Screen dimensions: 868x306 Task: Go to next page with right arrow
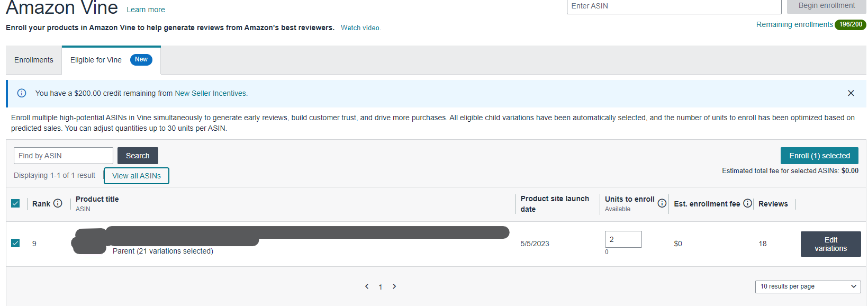(394, 286)
